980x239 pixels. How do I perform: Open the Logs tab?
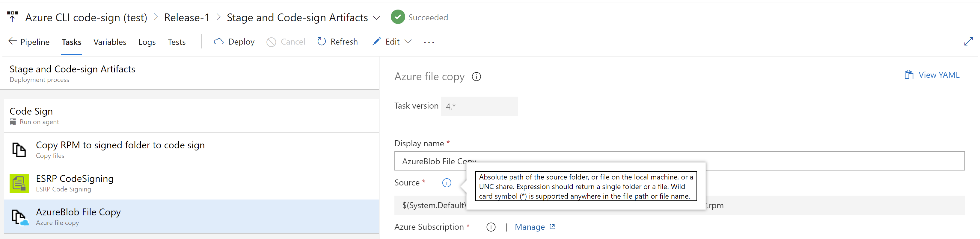click(147, 42)
